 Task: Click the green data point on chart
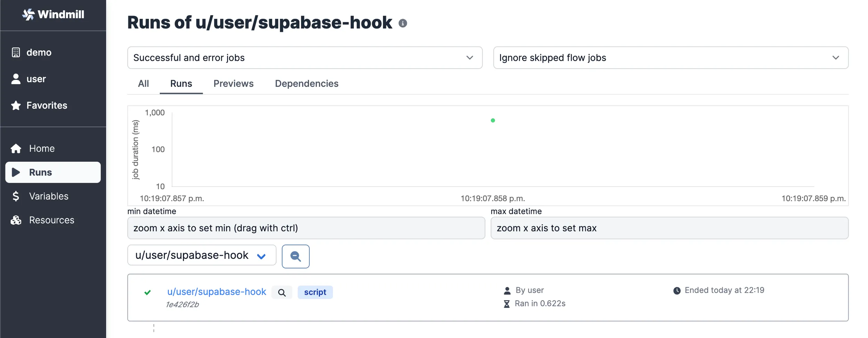point(493,120)
